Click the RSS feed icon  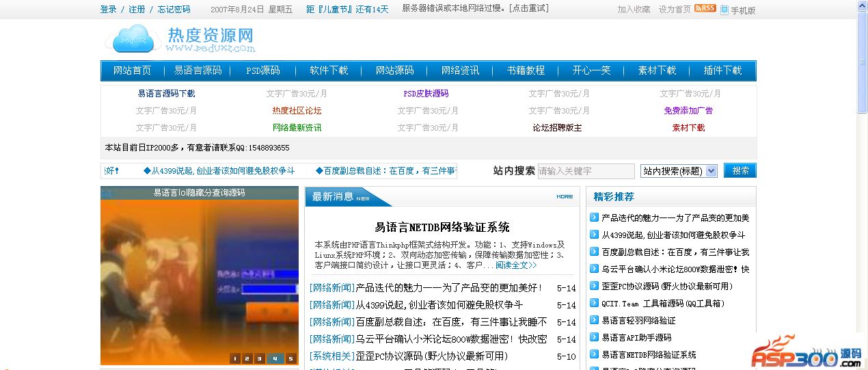coord(705,8)
